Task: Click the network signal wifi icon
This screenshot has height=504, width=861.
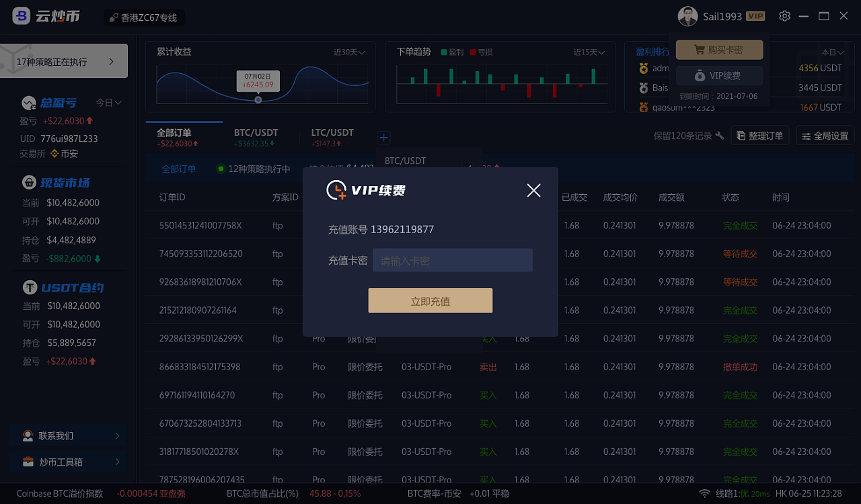Action: coord(704,494)
